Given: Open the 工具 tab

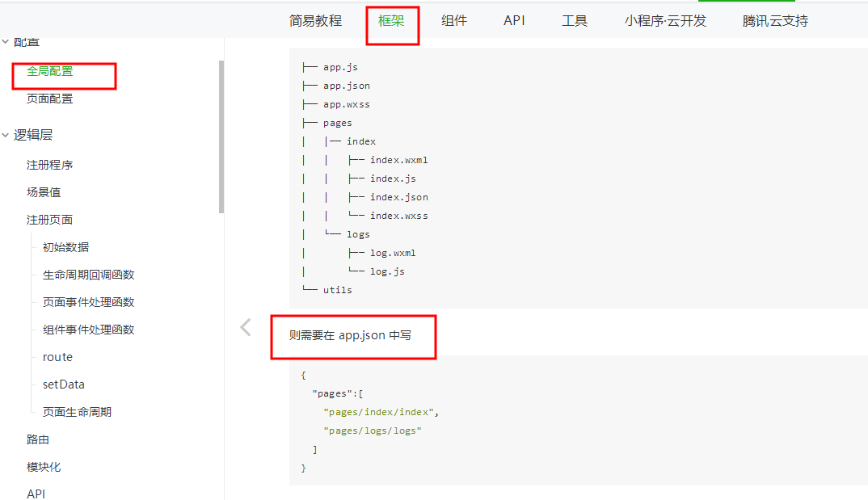Looking at the screenshot, I should tap(574, 21).
